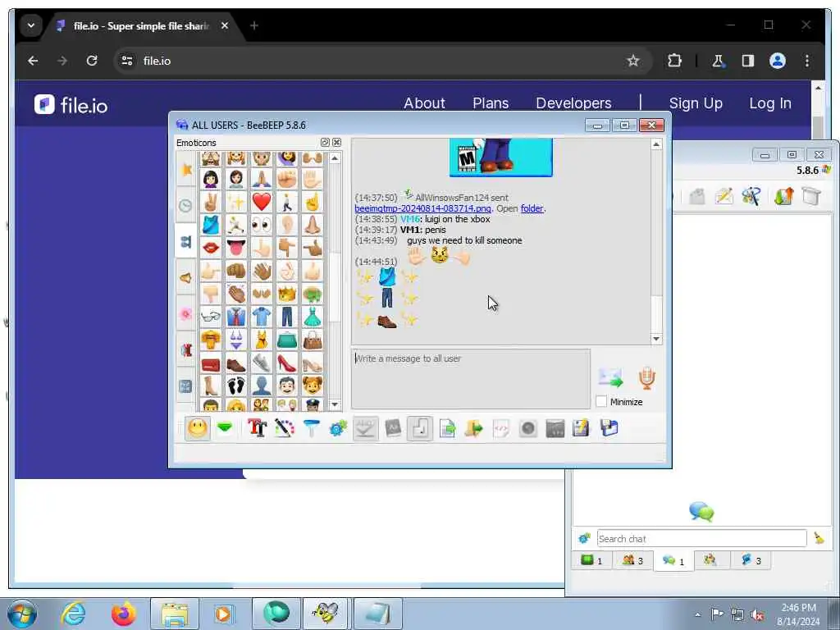Click Search chat field in BeeBEEP main window
Viewport: 840px width, 630px height.
coord(701,538)
